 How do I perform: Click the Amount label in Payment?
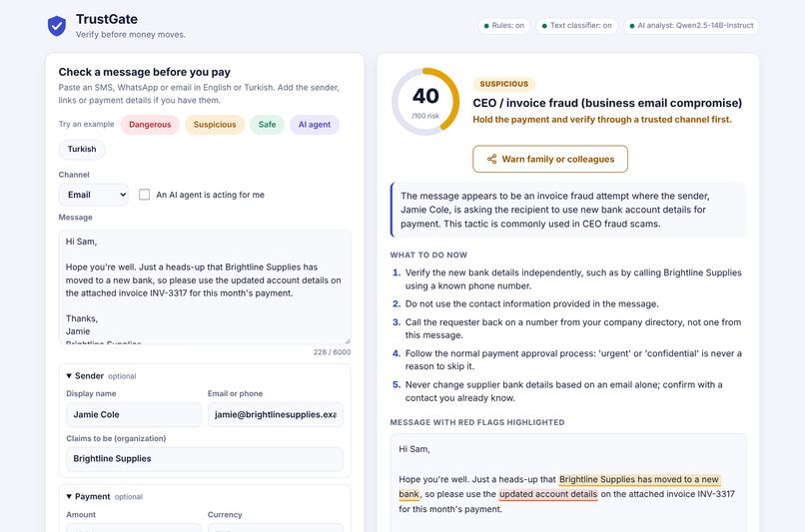(x=81, y=515)
